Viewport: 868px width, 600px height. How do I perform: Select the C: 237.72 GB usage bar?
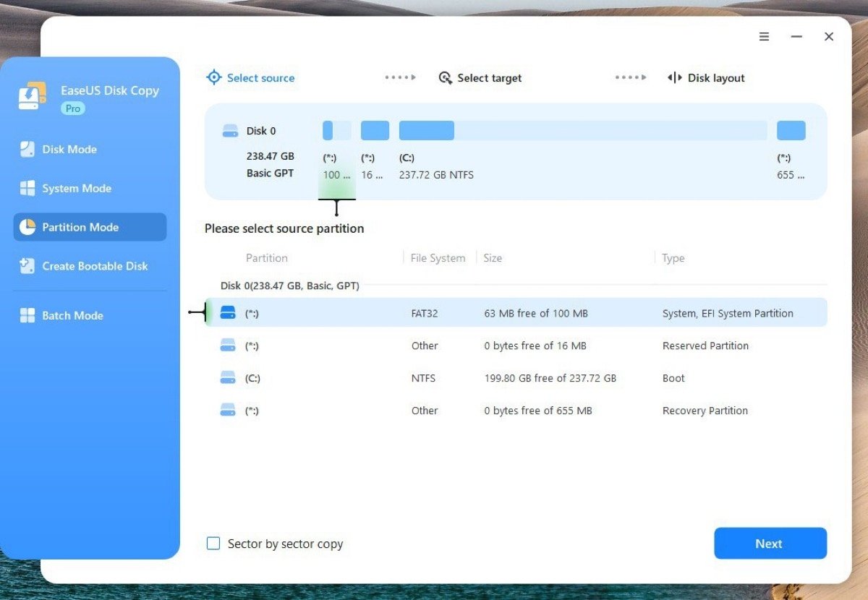tap(583, 131)
